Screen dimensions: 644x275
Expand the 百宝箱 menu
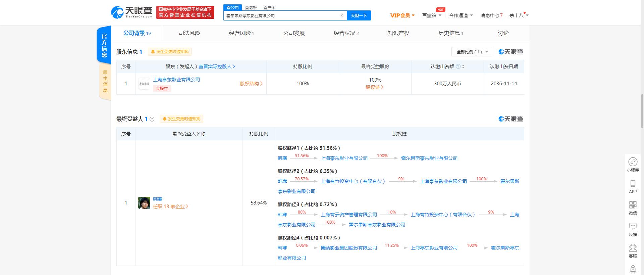click(432, 15)
